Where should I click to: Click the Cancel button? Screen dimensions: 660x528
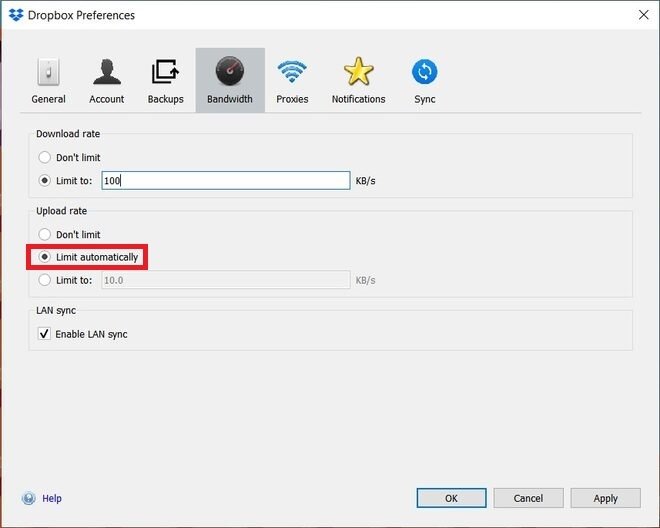528,498
